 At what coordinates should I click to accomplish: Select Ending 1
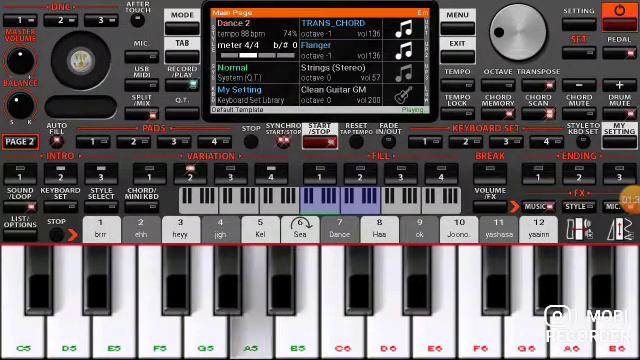538,173
